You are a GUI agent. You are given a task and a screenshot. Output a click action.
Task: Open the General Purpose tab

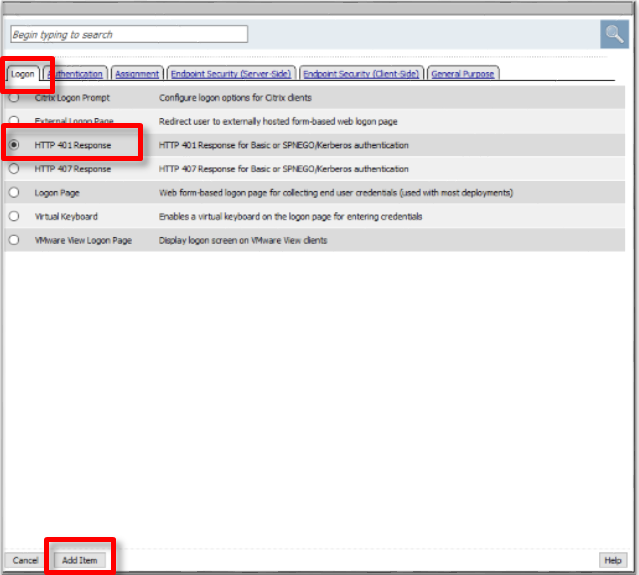pos(463,74)
